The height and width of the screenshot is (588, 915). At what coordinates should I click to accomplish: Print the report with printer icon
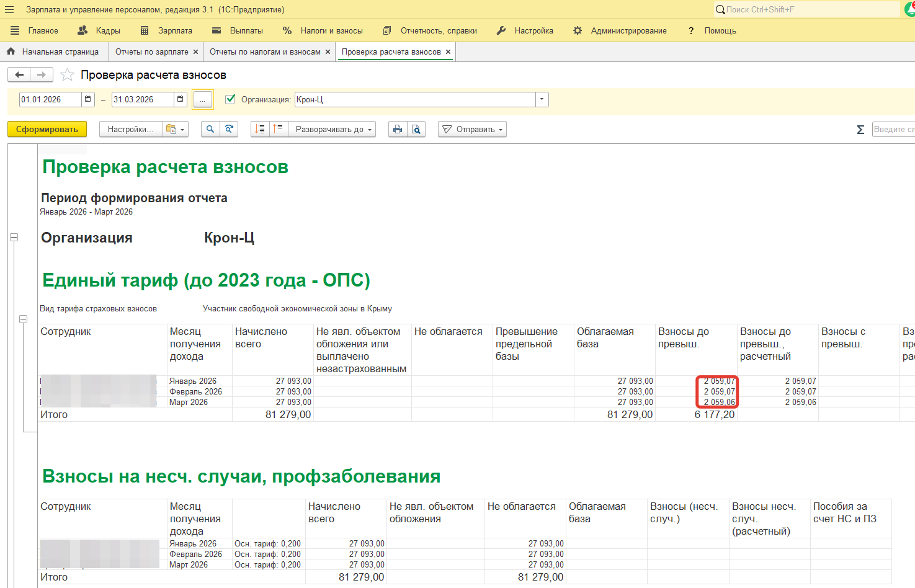tap(398, 129)
